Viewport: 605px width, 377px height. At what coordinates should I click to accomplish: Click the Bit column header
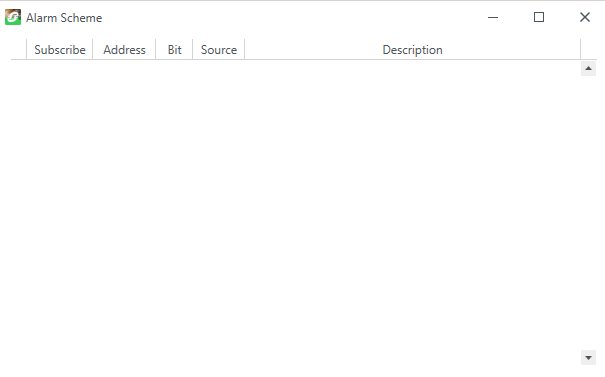click(174, 50)
